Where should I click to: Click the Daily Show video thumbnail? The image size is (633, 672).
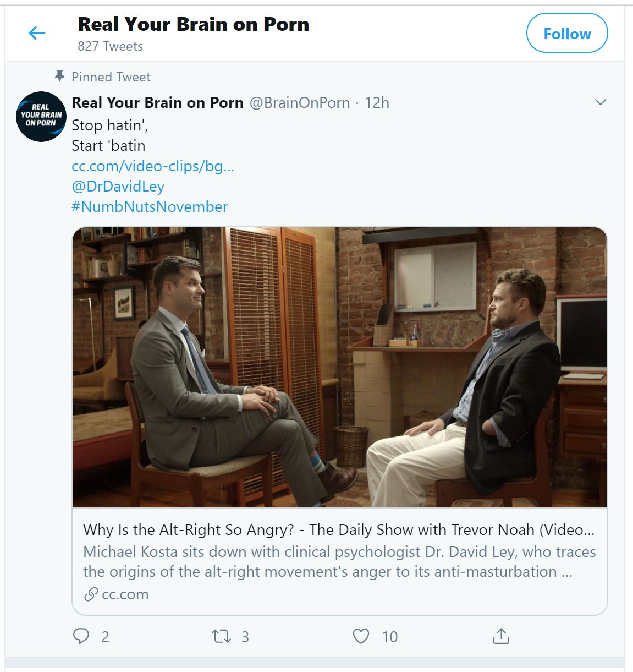[x=340, y=367]
